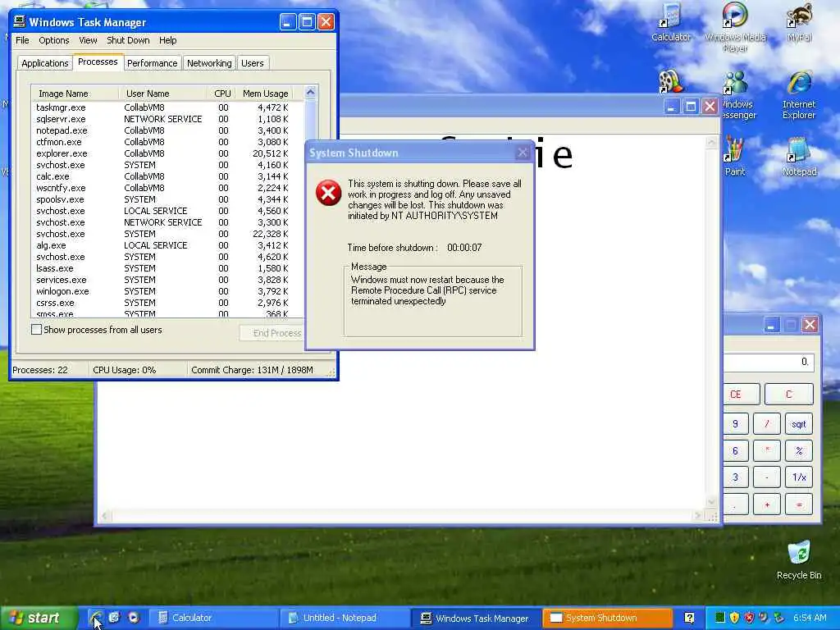840x630 pixels.
Task: Click the help question-mark taskbar icon
Action: [x=689, y=619]
